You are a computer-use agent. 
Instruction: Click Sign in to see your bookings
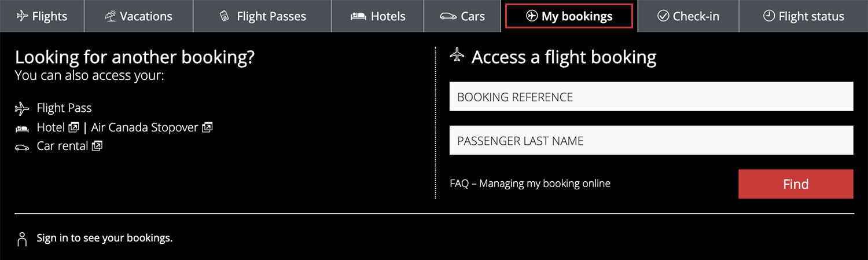pos(104,238)
